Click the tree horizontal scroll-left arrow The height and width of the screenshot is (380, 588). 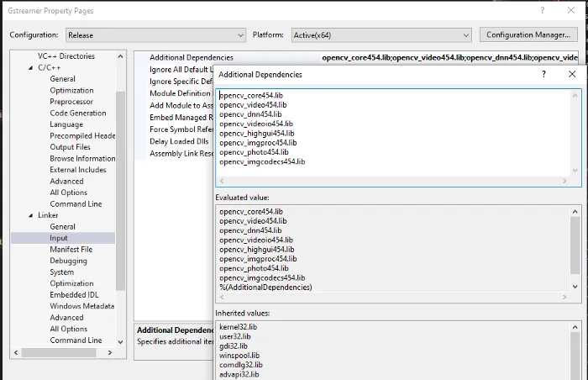16,352
